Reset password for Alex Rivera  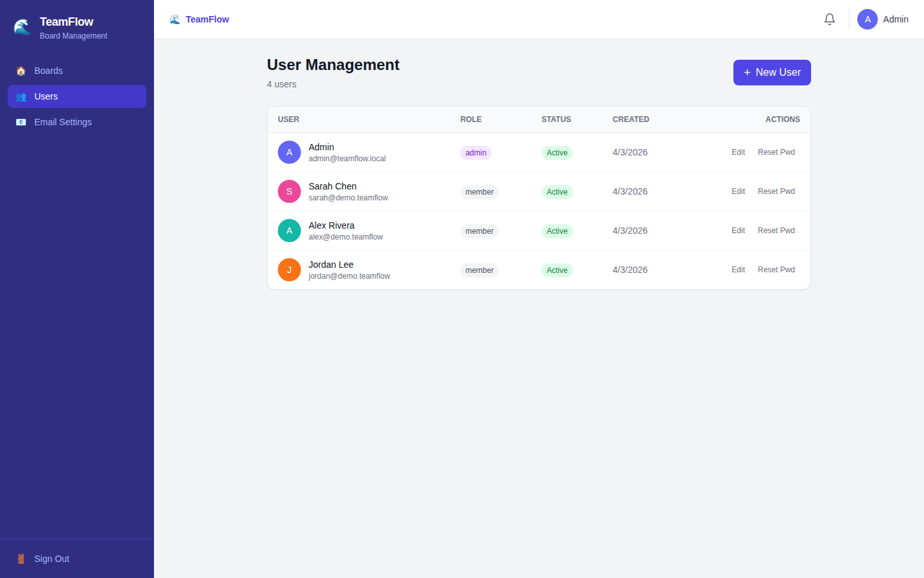click(776, 231)
